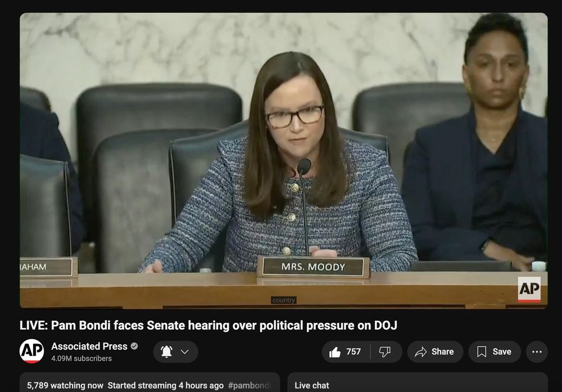Open Associated Press channel avatar
This screenshot has width=562, height=392.
click(31, 351)
